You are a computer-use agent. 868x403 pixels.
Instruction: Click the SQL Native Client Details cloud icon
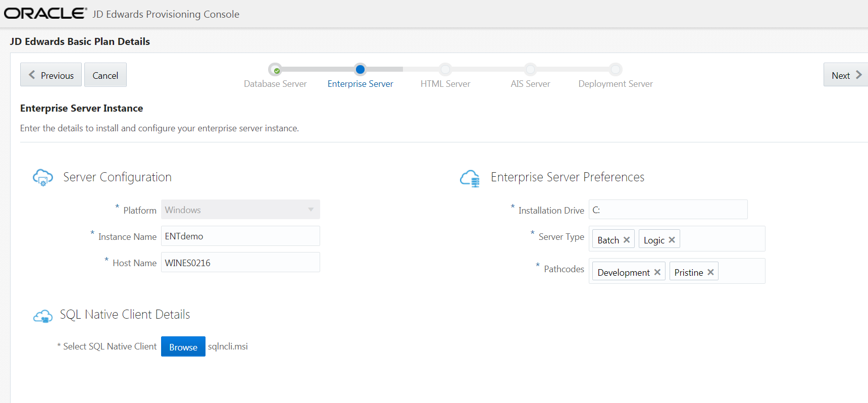43,316
